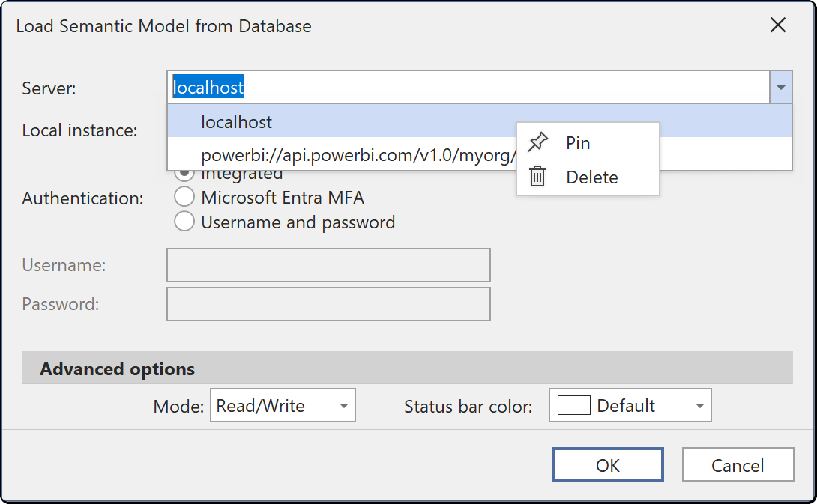This screenshot has height=504, width=817.
Task: Open the Status bar color dropdown
Action: tap(630, 405)
